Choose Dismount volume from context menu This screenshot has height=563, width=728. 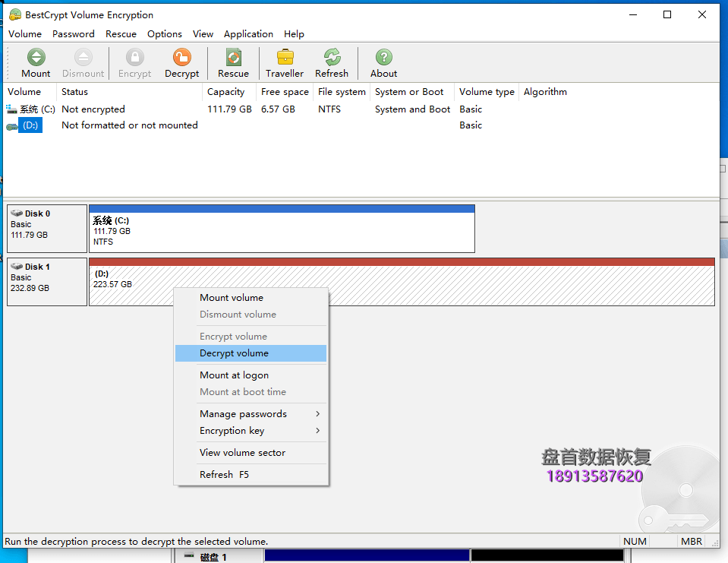point(251,315)
